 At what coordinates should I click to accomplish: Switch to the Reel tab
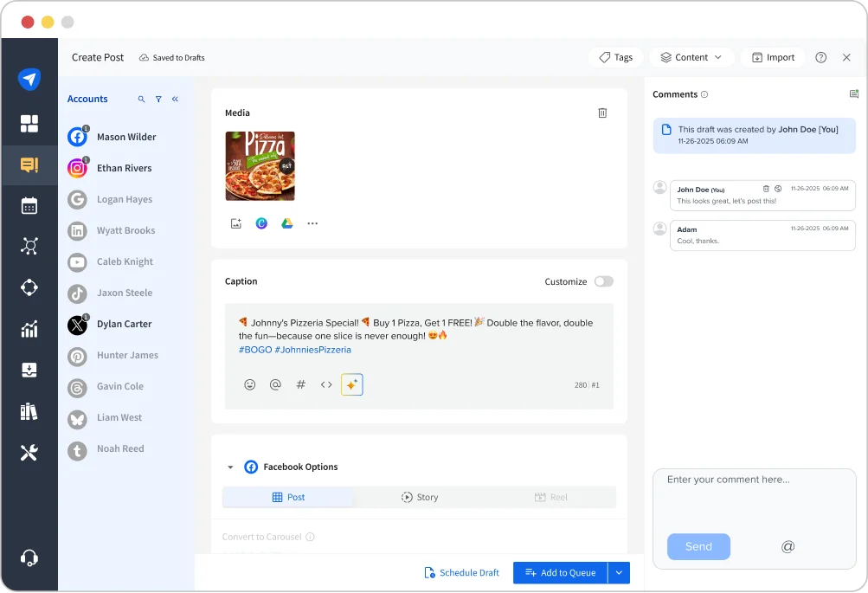[x=550, y=497]
